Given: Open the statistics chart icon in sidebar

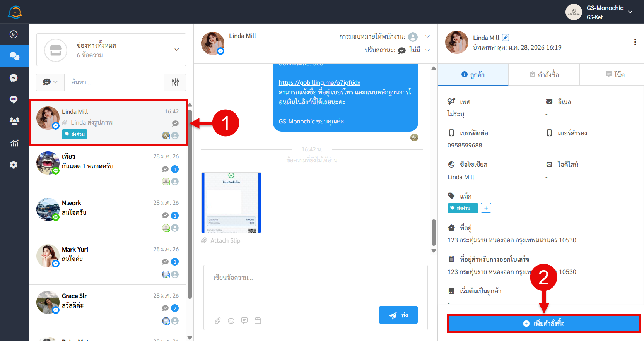Looking at the screenshot, I should (x=14, y=143).
